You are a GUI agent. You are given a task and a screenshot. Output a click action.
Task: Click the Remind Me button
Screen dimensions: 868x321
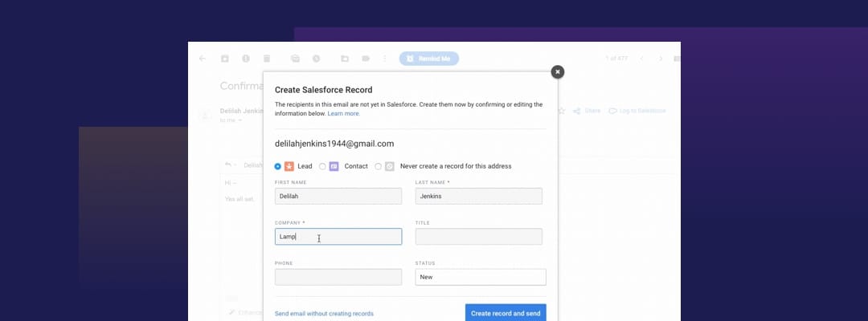pyautogui.click(x=429, y=59)
